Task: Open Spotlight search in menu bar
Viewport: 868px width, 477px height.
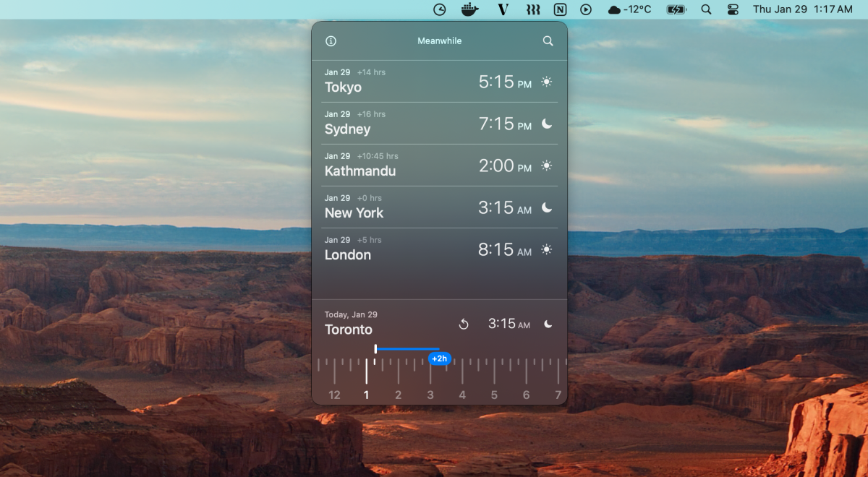Action: pyautogui.click(x=706, y=9)
